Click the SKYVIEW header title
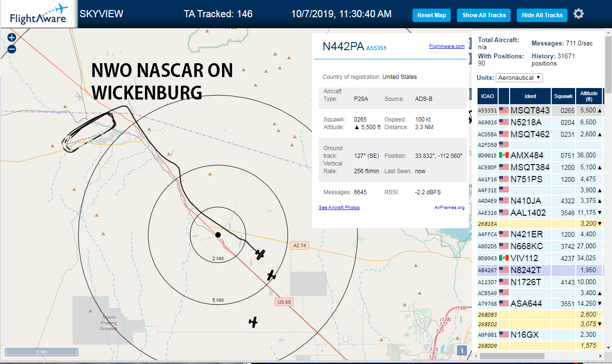The image size is (612, 364). 101,14
